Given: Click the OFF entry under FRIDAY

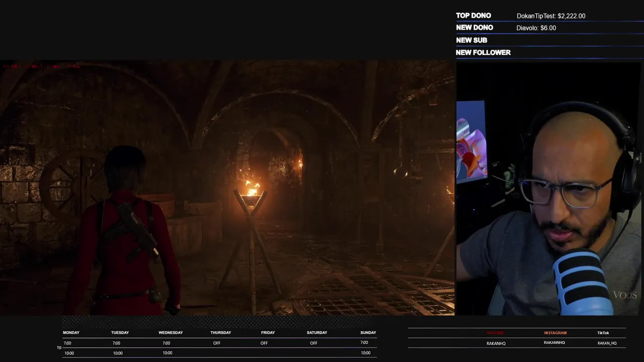Looking at the screenshot, I should coord(264,343).
